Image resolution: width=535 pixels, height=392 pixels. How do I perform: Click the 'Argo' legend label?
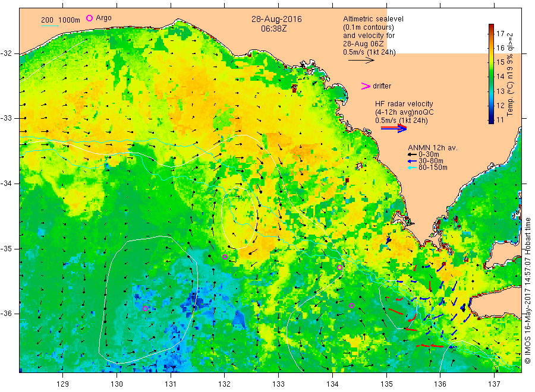103,18
